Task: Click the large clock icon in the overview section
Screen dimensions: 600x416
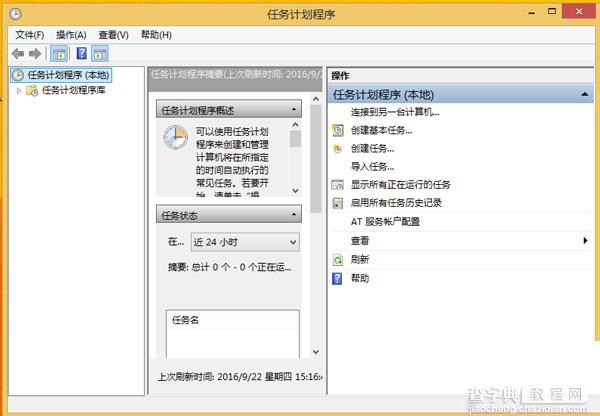Action: pyautogui.click(x=175, y=137)
